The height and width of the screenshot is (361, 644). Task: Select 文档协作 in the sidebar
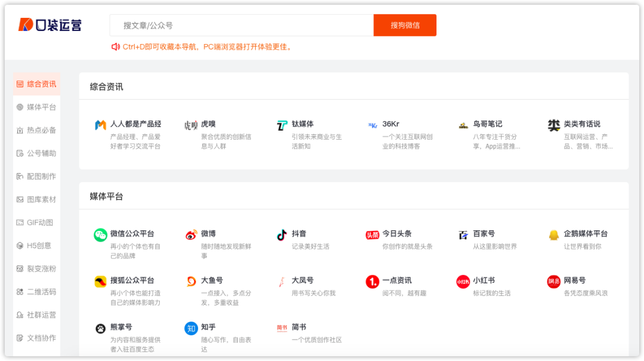tap(36, 338)
